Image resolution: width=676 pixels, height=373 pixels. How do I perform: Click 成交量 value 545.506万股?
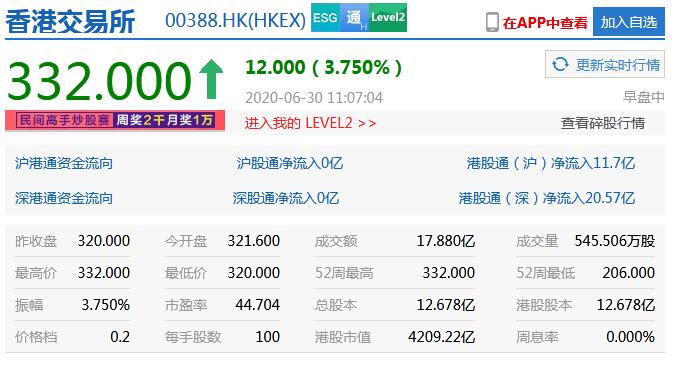pyautogui.click(x=615, y=241)
